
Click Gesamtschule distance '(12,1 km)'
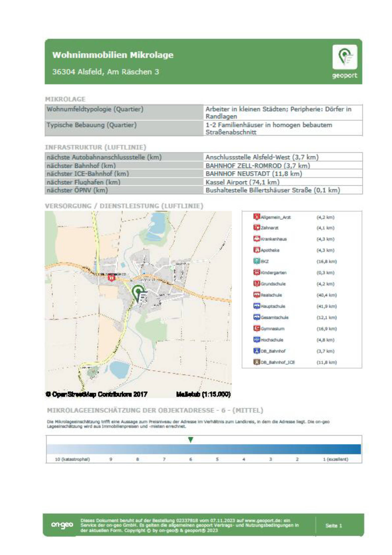[x=327, y=317]
